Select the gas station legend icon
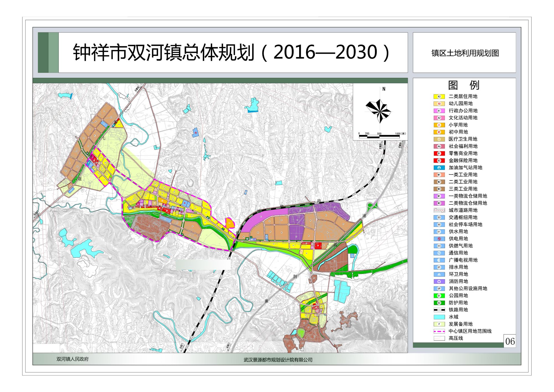554x392 pixels. pos(439,168)
